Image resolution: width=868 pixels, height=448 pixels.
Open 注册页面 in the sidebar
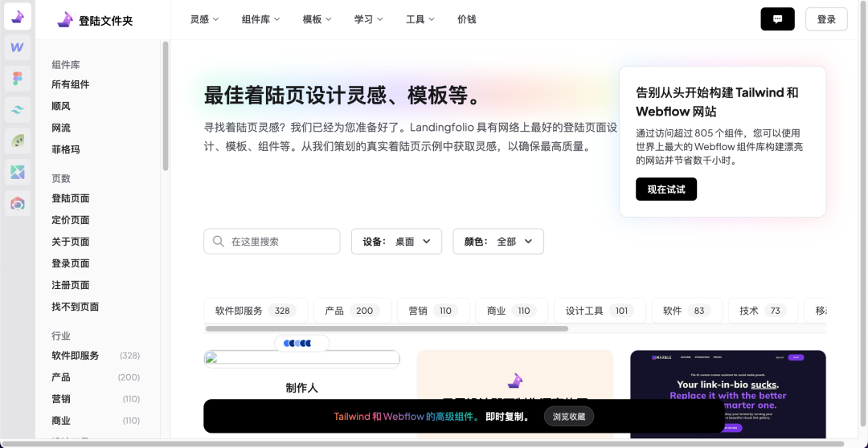pyautogui.click(x=70, y=285)
